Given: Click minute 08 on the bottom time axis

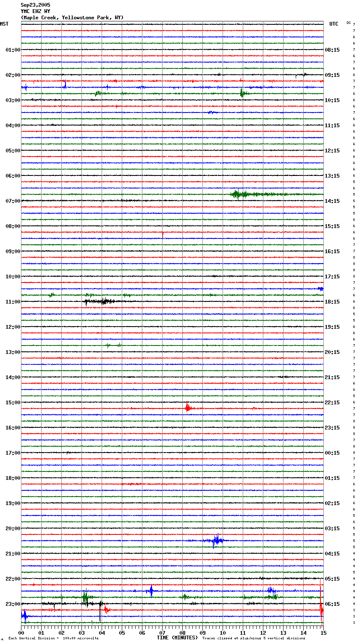Looking at the screenshot, I should pos(182,633).
